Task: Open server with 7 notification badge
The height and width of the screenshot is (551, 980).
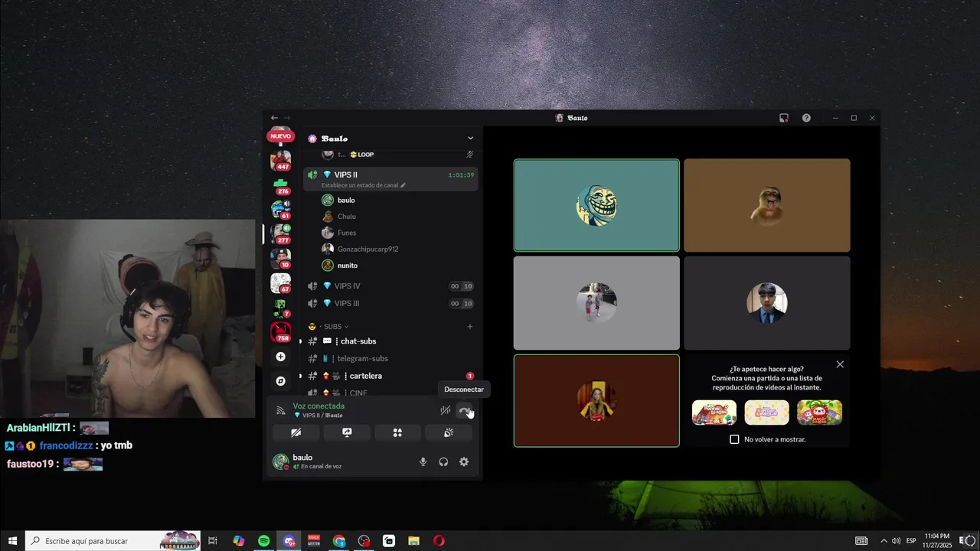Action: (x=281, y=307)
